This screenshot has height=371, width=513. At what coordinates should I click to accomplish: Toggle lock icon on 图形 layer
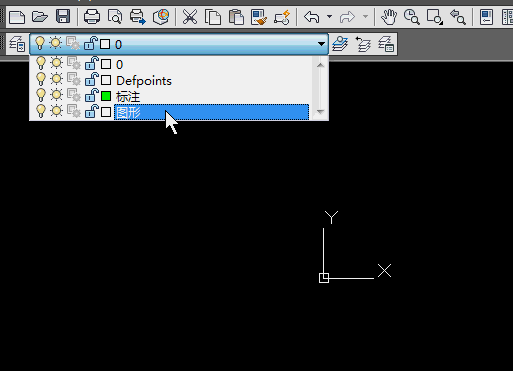[x=91, y=111]
